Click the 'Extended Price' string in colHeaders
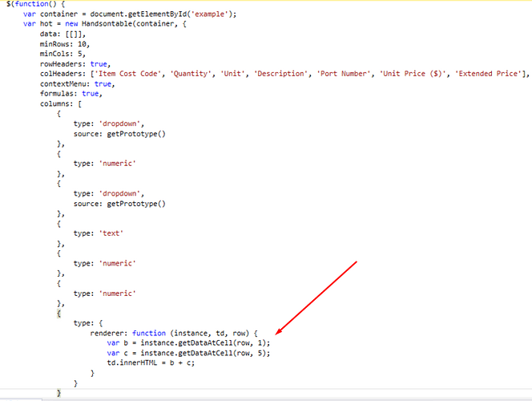The image size is (532, 401). pyautogui.click(x=492, y=74)
